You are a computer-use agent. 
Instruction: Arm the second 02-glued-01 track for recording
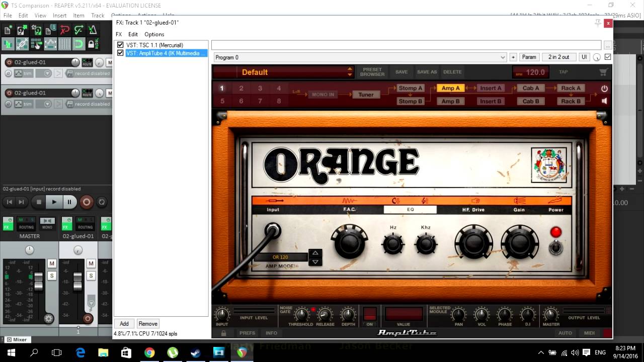[9, 93]
